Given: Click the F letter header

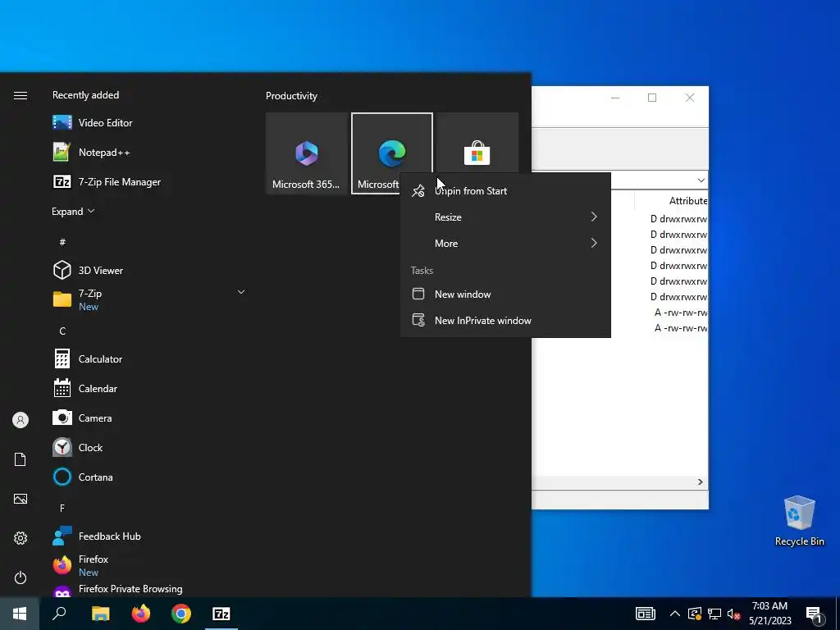Looking at the screenshot, I should click(62, 508).
